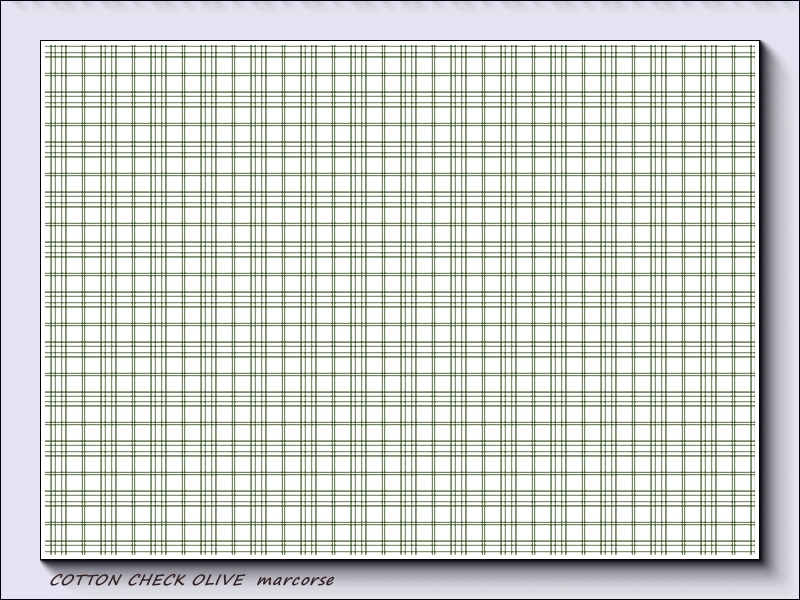Select the top-left corner of the fabric swatch

[x=42, y=43]
